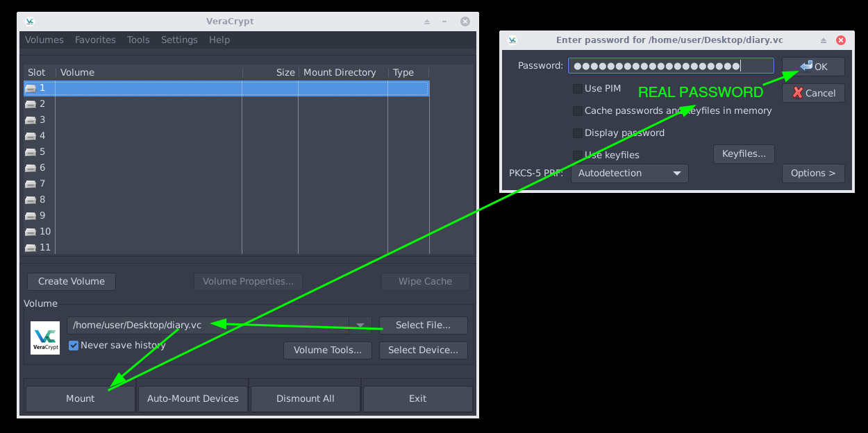
Task: Confirm password with OK button
Action: pyautogui.click(x=813, y=67)
